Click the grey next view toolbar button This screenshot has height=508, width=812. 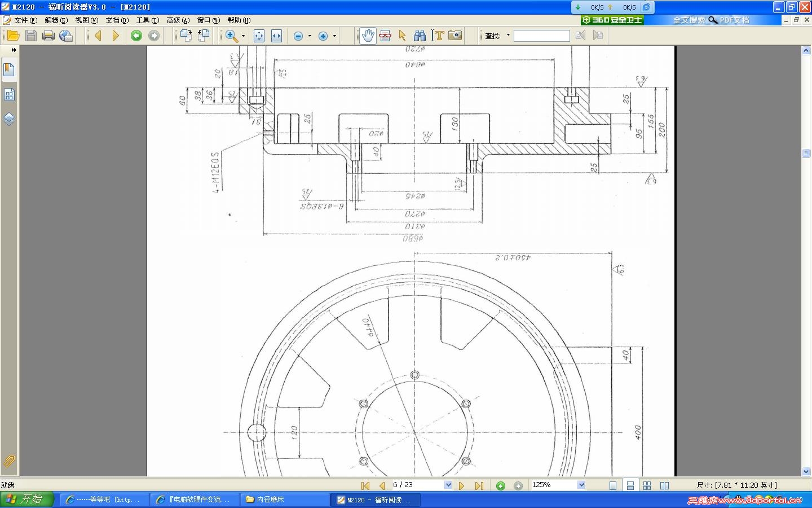154,36
